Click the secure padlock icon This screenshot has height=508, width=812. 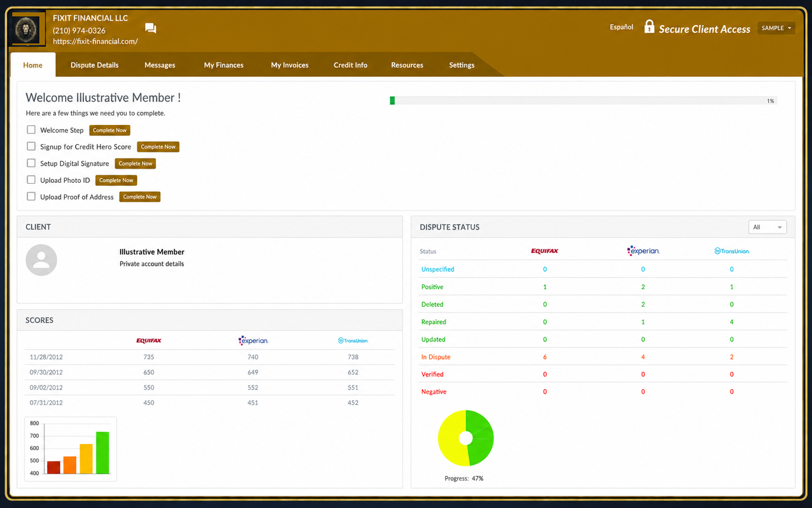649,27
